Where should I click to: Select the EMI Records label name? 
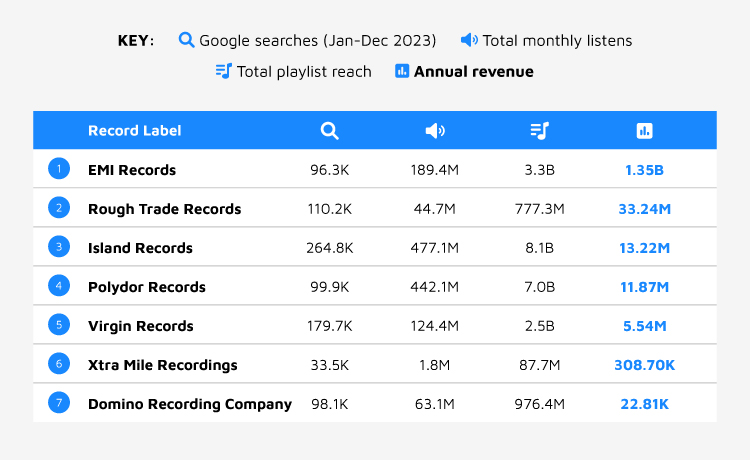(132, 170)
